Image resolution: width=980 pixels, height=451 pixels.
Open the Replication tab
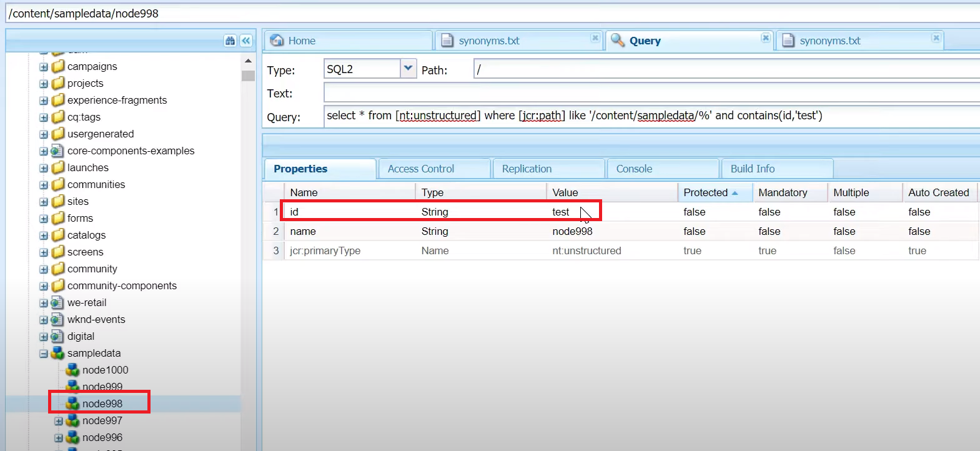click(x=548, y=169)
